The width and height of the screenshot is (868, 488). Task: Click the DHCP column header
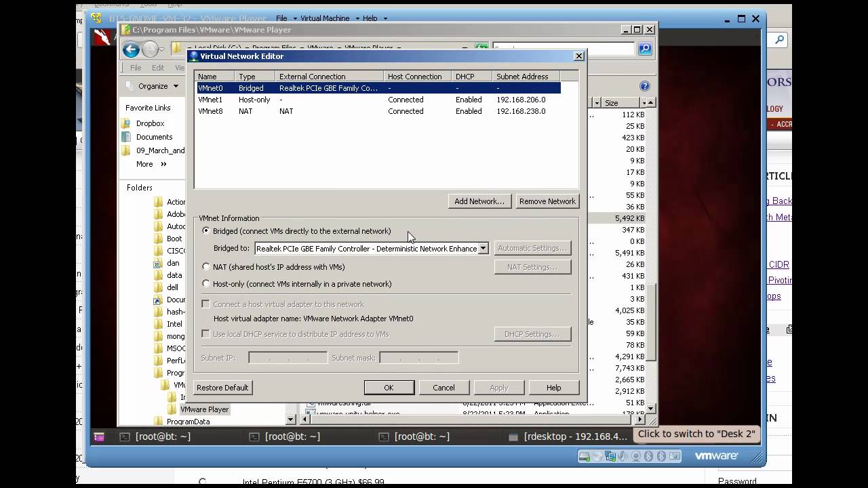[472, 77]
